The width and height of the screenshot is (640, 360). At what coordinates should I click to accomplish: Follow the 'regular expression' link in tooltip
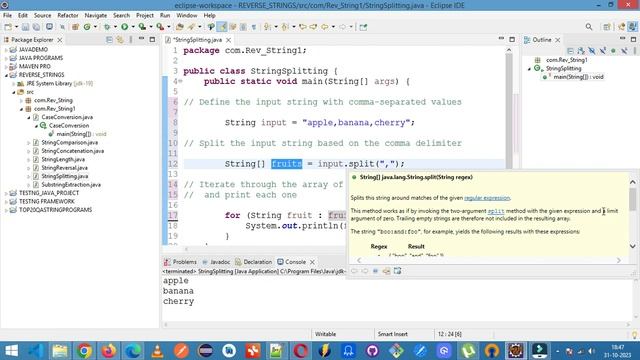pos(487,198)
